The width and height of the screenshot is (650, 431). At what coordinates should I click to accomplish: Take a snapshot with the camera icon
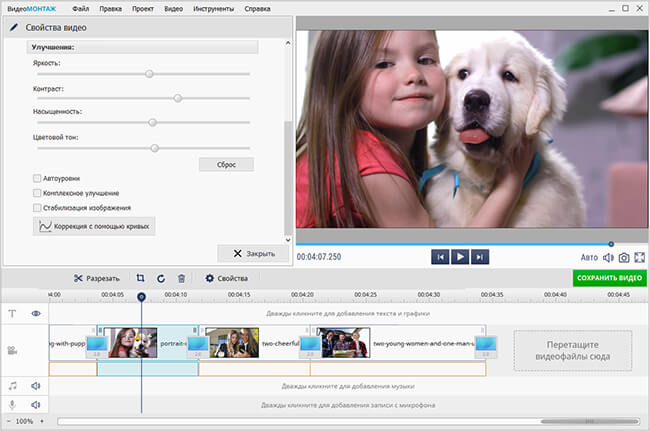[x=624, y=257]
